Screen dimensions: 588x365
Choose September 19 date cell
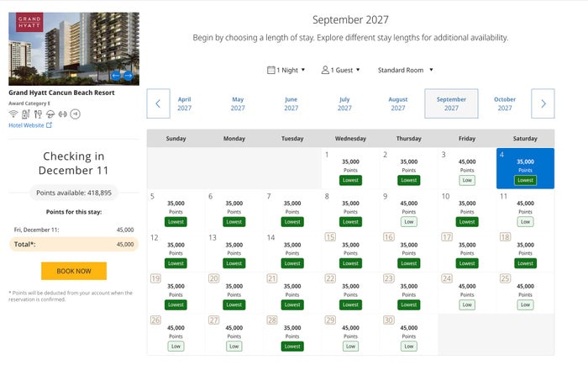(176, 293)
